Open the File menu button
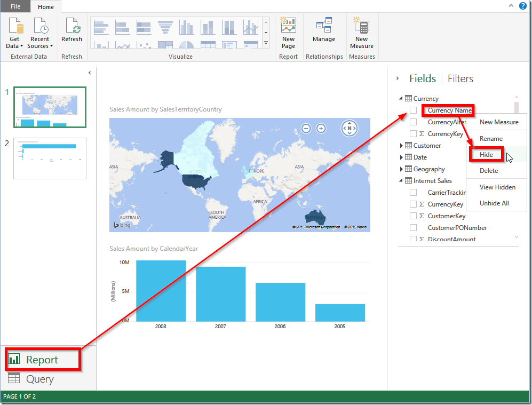532x405 pixels. pyautogui.click(x=15, y=6)
